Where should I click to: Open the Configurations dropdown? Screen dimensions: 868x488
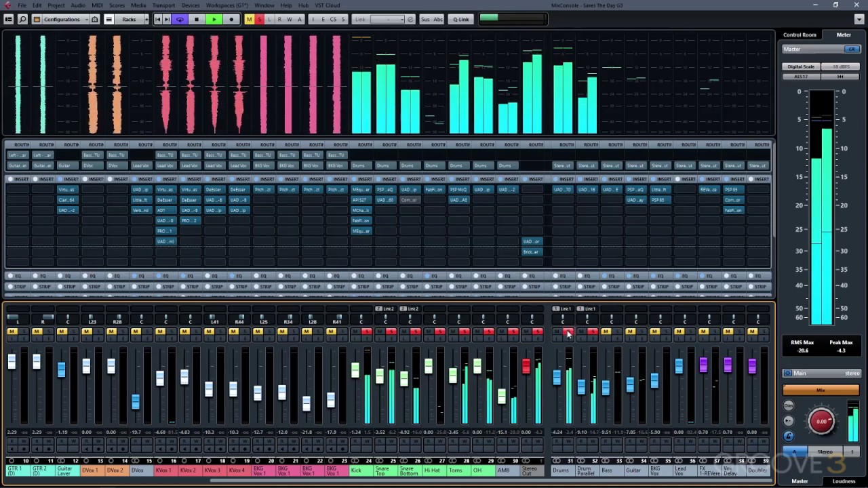(64, 19)
